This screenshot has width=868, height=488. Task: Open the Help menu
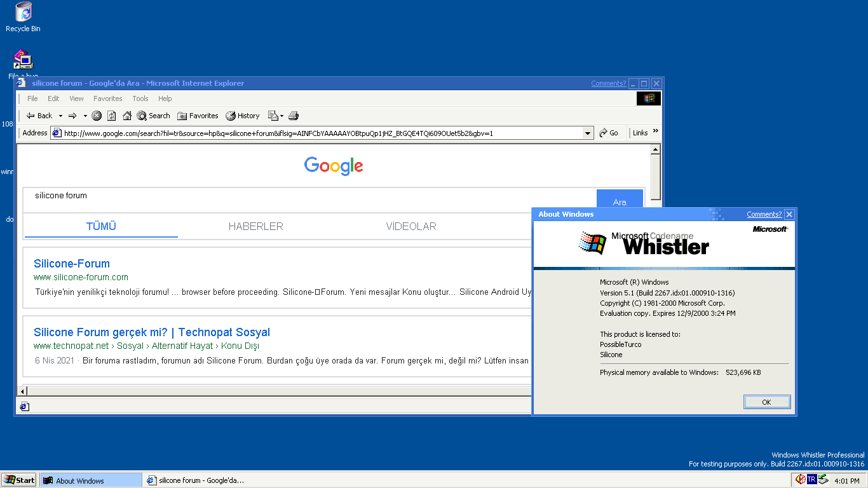(x=165, y=98)
